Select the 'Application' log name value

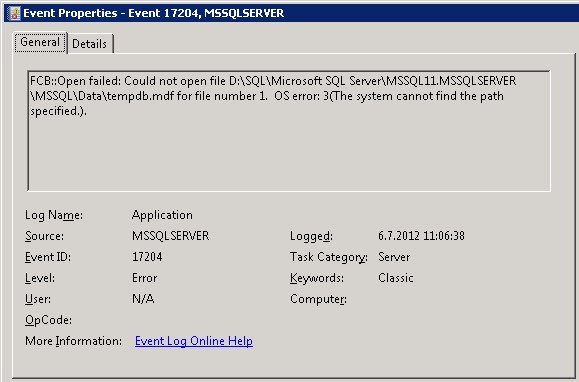click(x=162, y=215)
